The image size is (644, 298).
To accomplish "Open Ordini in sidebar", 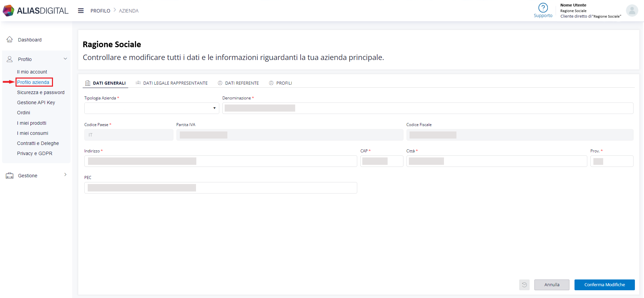I will coord(24,113).
